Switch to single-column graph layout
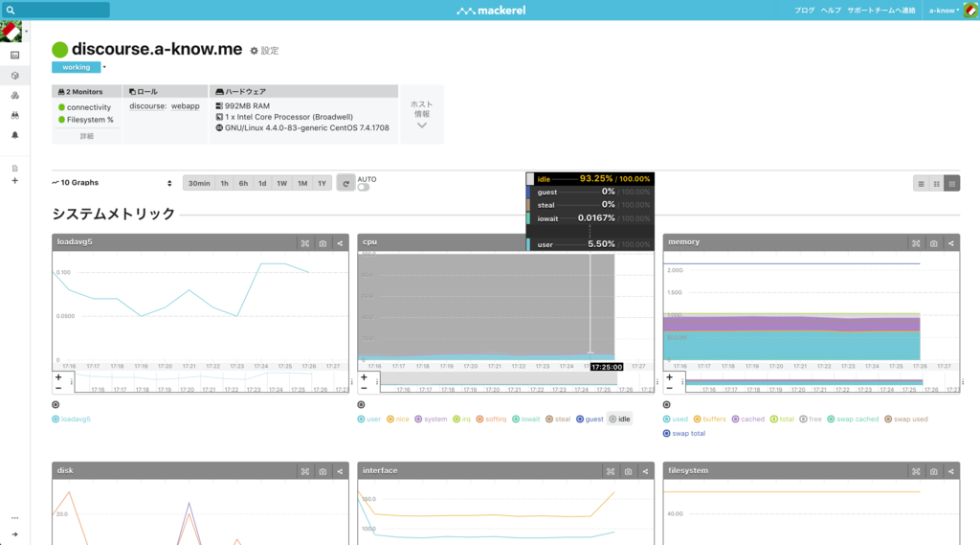The image size is (980, 545). click(x=921, y=183)
